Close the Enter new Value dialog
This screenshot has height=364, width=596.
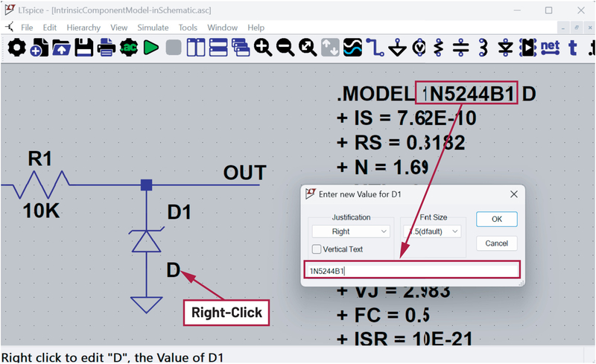click(x=513, y=194)
